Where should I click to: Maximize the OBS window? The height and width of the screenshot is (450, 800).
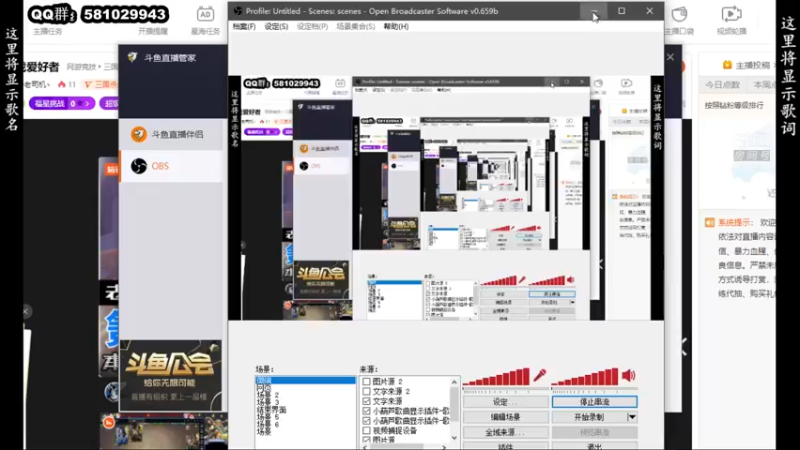pyautogui.click(x=621, y=11)
